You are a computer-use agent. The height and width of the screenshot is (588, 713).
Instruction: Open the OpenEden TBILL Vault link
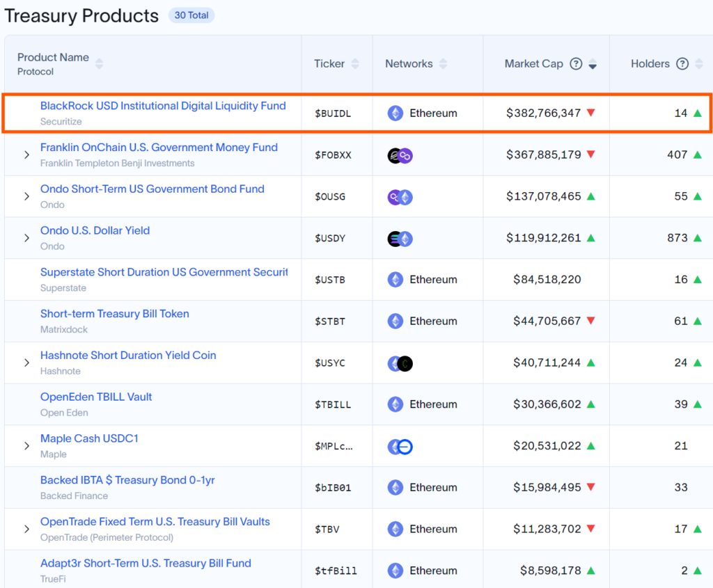coord(96,397)
